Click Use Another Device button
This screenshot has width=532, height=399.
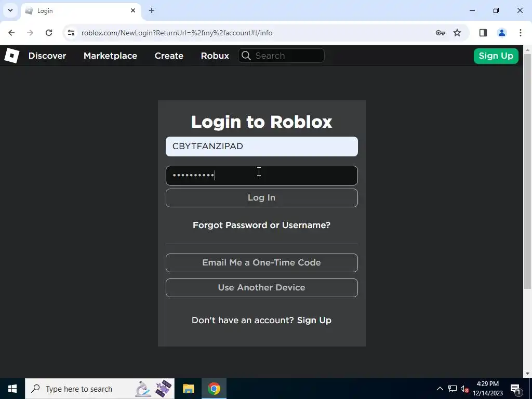262,288
